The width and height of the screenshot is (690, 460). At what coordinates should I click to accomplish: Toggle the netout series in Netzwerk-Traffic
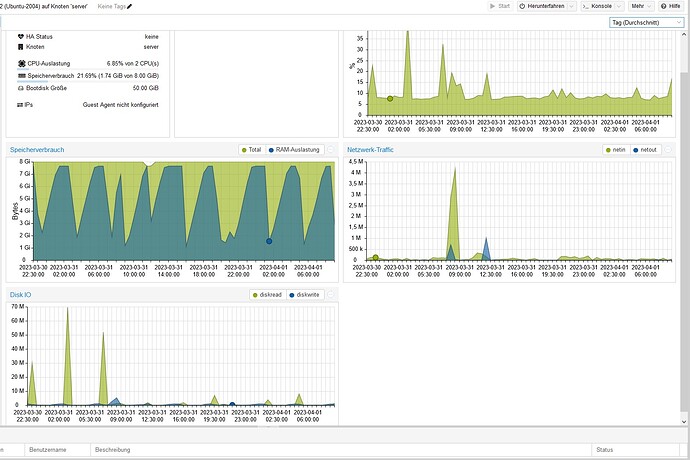click(x=645, y=150)
